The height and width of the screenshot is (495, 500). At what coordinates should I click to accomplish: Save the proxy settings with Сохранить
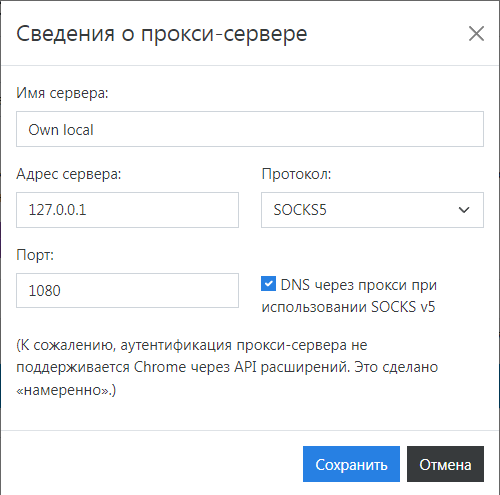[351, 464]
